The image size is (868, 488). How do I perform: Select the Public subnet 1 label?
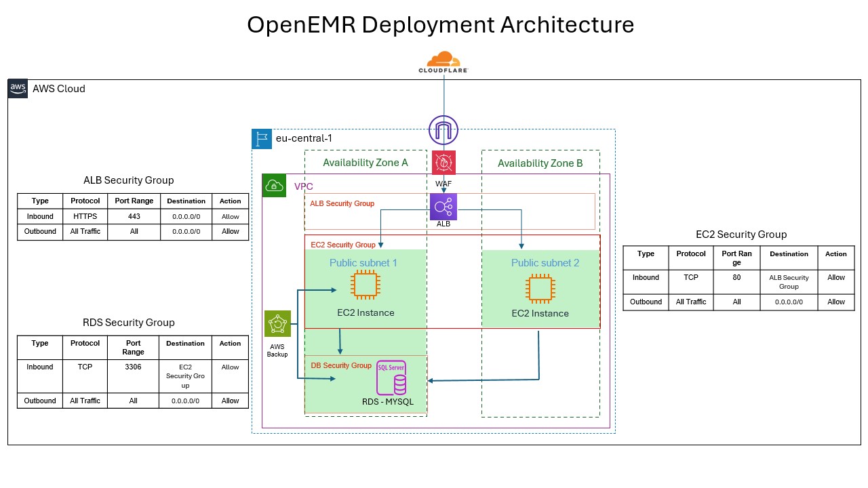click(363, 262)
